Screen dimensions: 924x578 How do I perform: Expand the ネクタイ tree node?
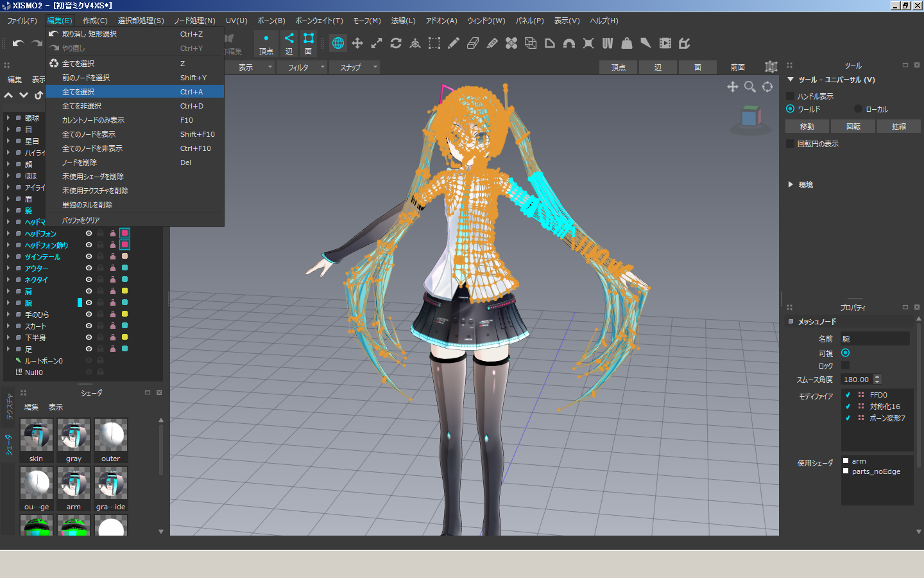(8, 279)
